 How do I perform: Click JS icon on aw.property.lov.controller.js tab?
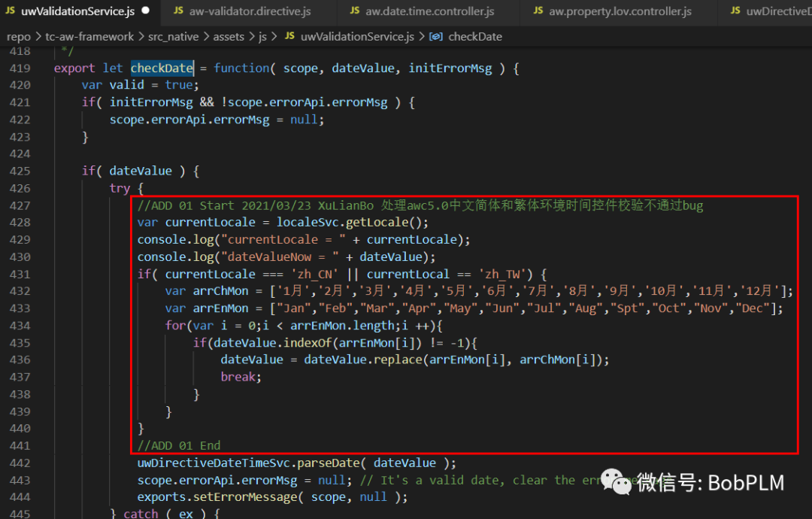coord(538,11)
